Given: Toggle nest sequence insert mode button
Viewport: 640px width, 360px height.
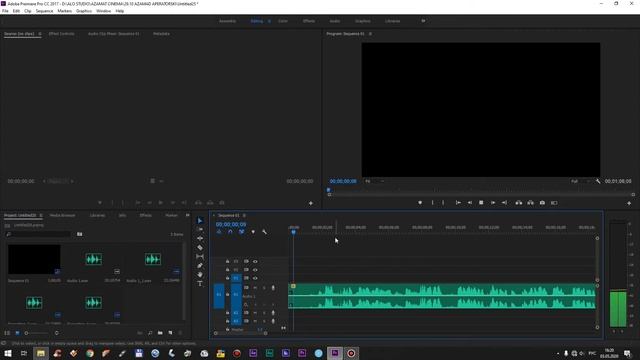Looking at the screenshot, I should 219,232.
